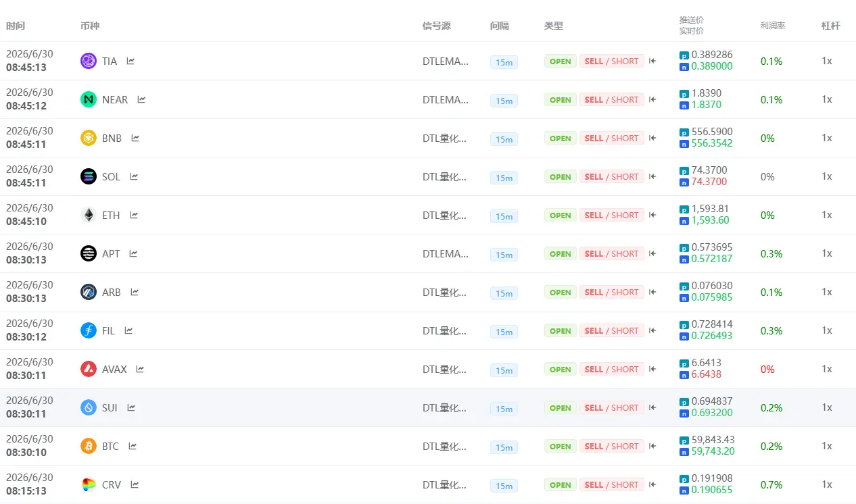Click the DTLEMA... signal source in APT row

point(446,253)
